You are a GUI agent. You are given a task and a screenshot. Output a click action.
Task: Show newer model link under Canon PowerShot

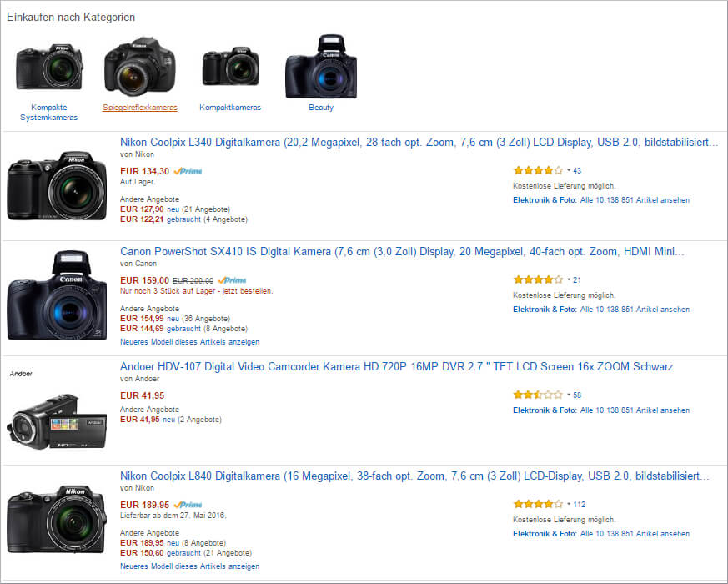pyautogui.click(x=189, y=342)
